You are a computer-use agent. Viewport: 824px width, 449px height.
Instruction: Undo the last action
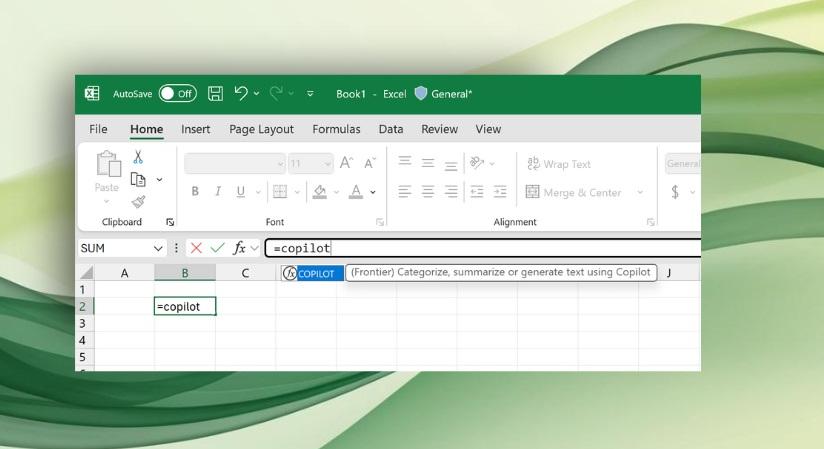(x=241, y=93)
